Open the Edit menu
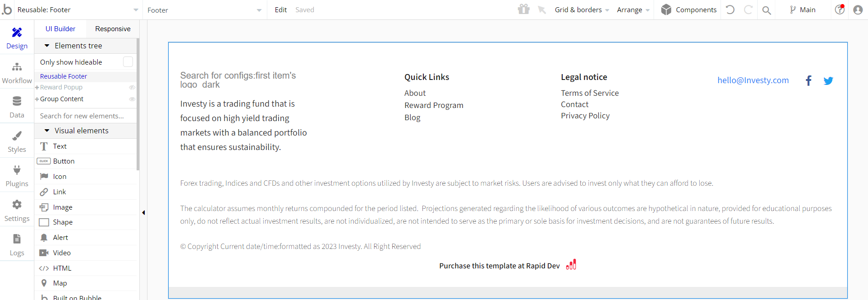The width and height of the screenshot is (868, 300). [x=281, y=9]
